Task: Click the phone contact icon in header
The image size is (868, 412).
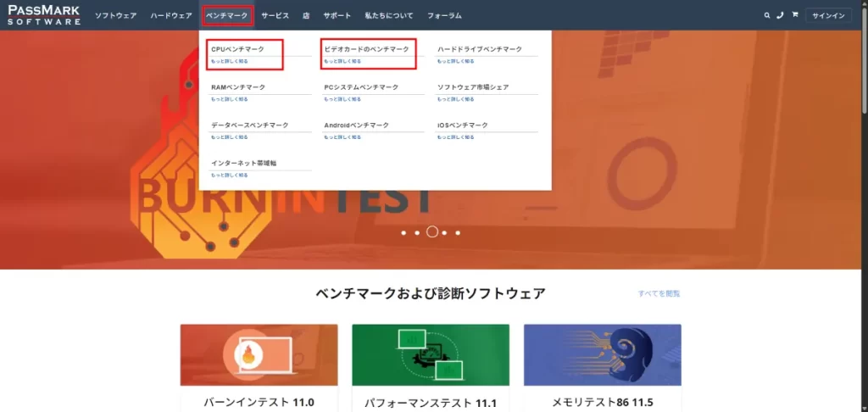Action: coord(780,15)
